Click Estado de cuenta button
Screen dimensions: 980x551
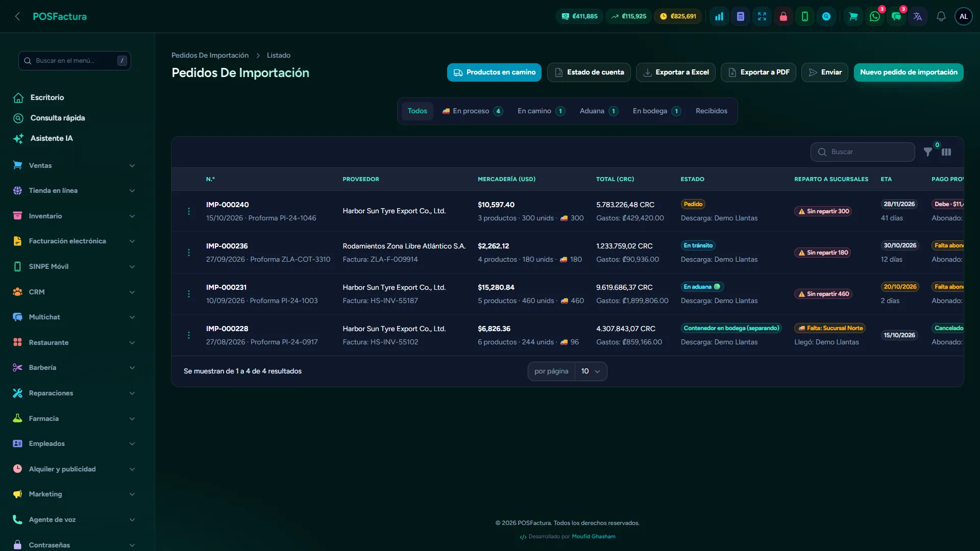589,72
